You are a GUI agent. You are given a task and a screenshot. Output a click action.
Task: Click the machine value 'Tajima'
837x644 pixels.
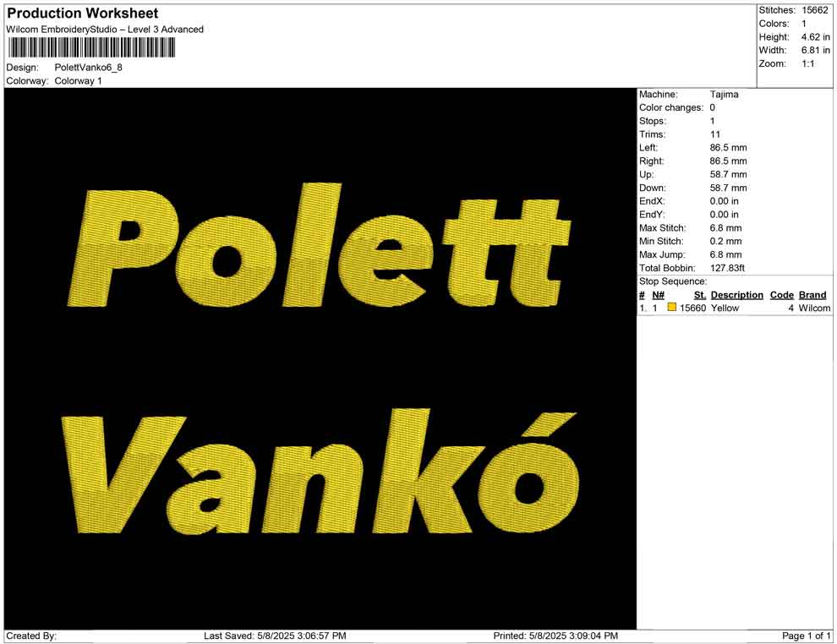(724, 94)
